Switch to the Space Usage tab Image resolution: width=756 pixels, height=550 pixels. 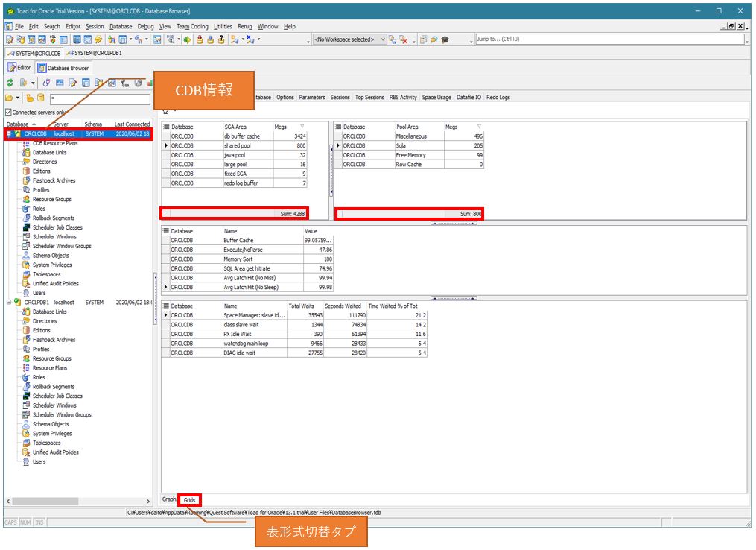click(x=436, y=98)
